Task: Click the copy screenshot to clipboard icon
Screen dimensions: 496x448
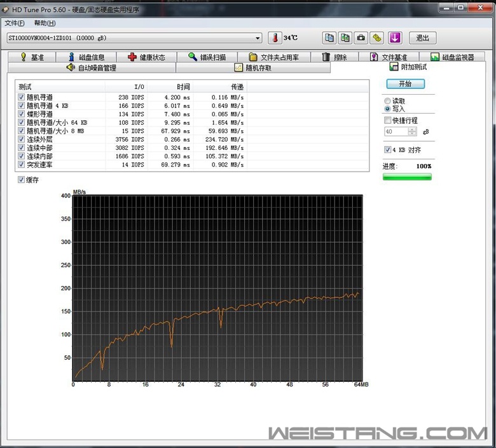Action: 345,38
